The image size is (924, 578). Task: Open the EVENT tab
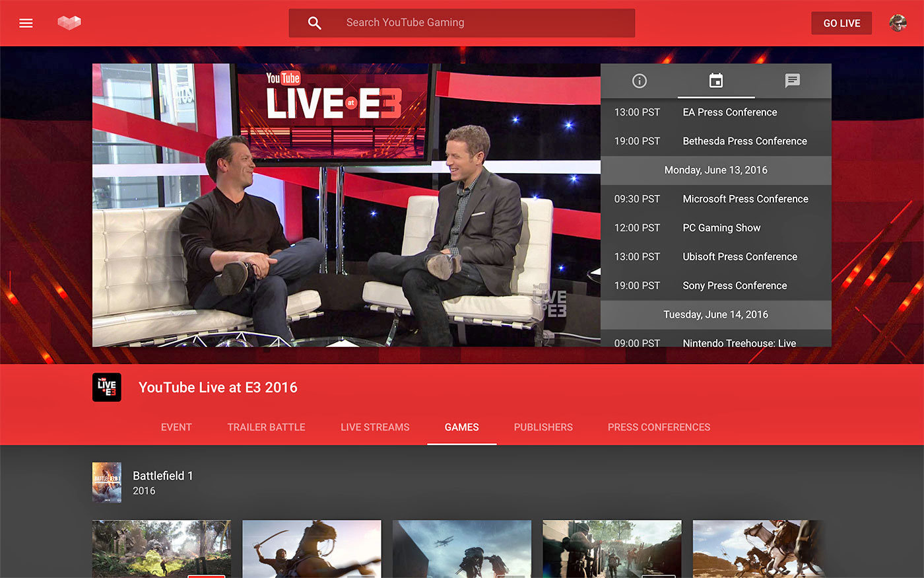tap(176, 427)
